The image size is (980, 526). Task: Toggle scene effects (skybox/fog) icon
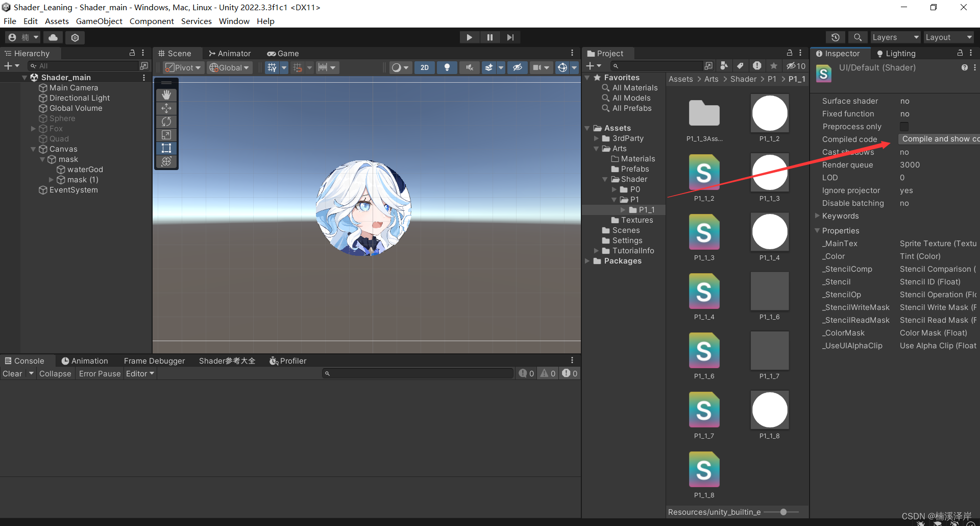click(x=488, y=67)
